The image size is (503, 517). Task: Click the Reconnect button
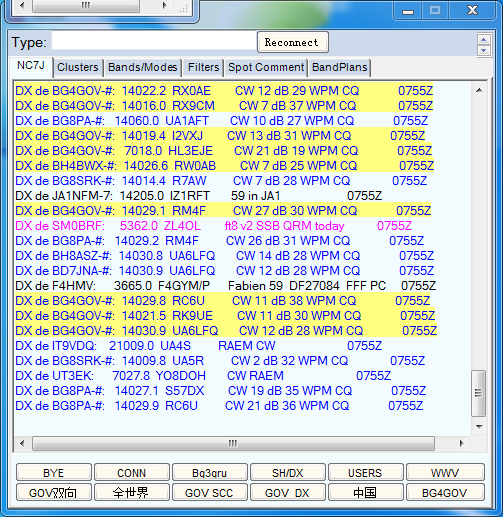pyautogui.click(x=293, y=42)
